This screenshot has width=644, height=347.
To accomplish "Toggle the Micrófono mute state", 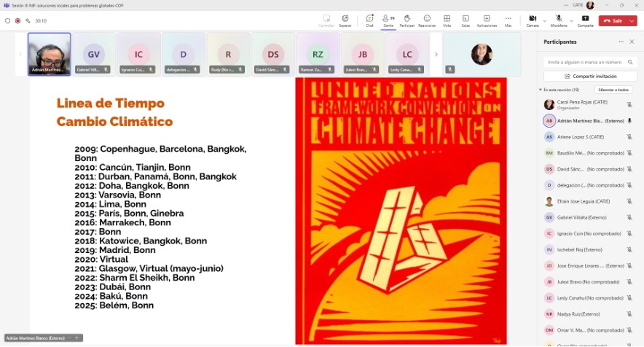I will tap(559, 20).
